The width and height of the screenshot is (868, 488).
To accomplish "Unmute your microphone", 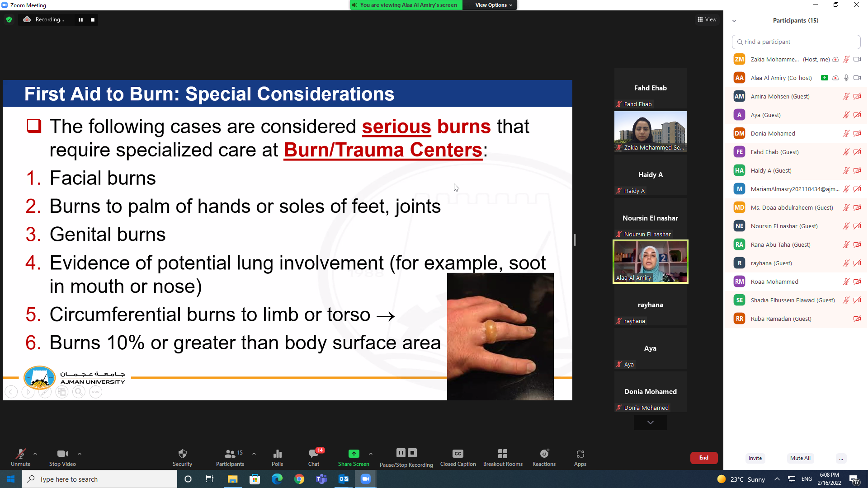I will pos(20,457).
